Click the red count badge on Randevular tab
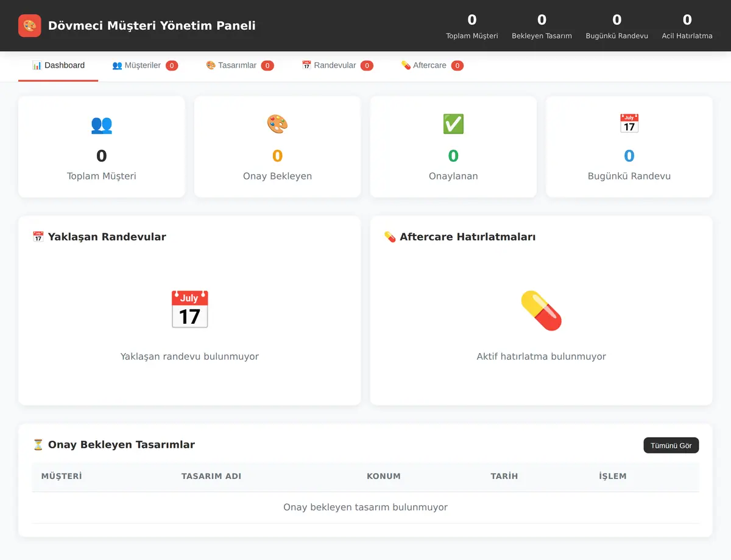731x560 pixels. coord(367,66)
